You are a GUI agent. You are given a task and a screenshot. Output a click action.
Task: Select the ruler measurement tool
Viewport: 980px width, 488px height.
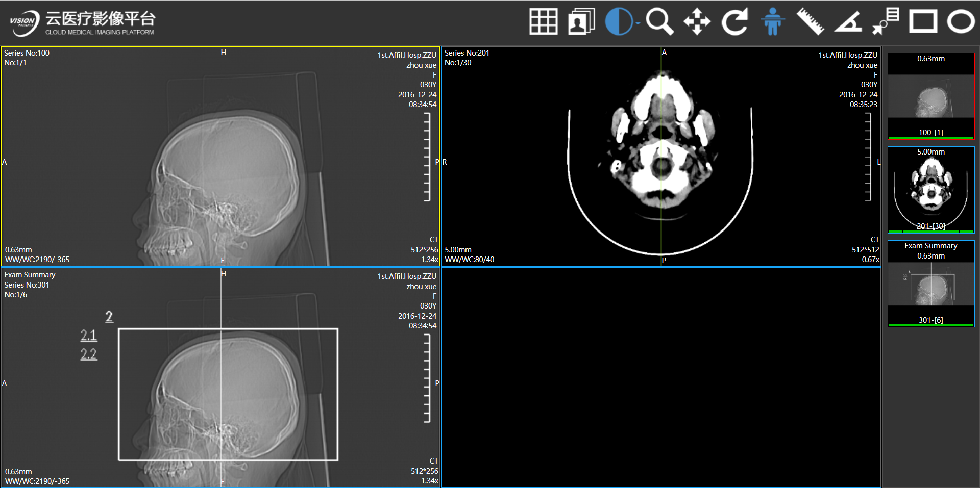coord(810,22)
